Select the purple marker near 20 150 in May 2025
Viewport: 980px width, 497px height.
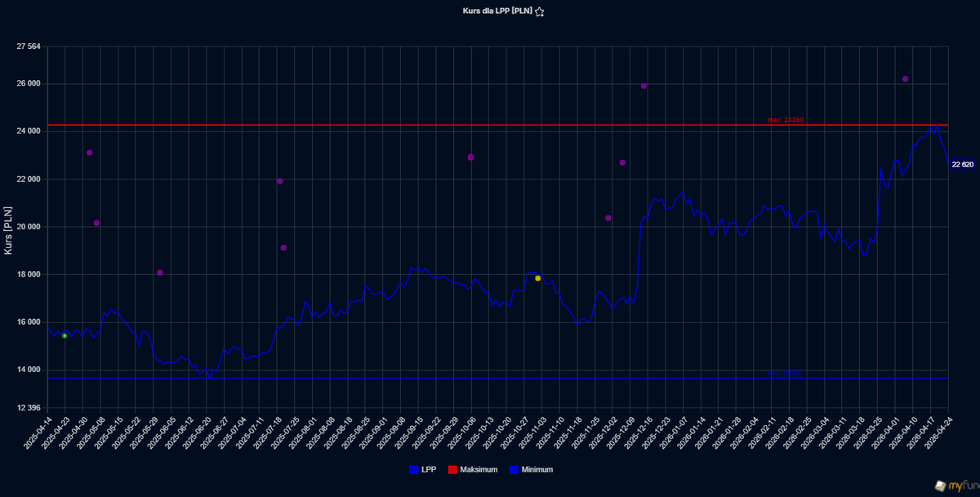click(x=96, y=223)
